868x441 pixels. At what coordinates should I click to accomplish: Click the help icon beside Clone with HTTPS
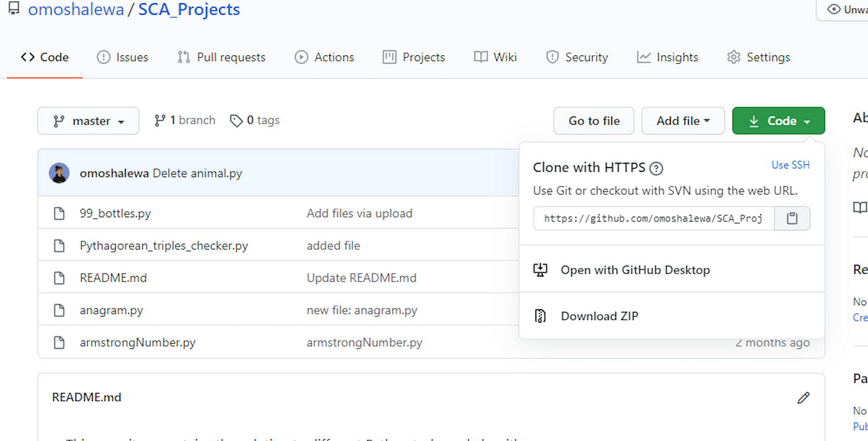[656, 168]
